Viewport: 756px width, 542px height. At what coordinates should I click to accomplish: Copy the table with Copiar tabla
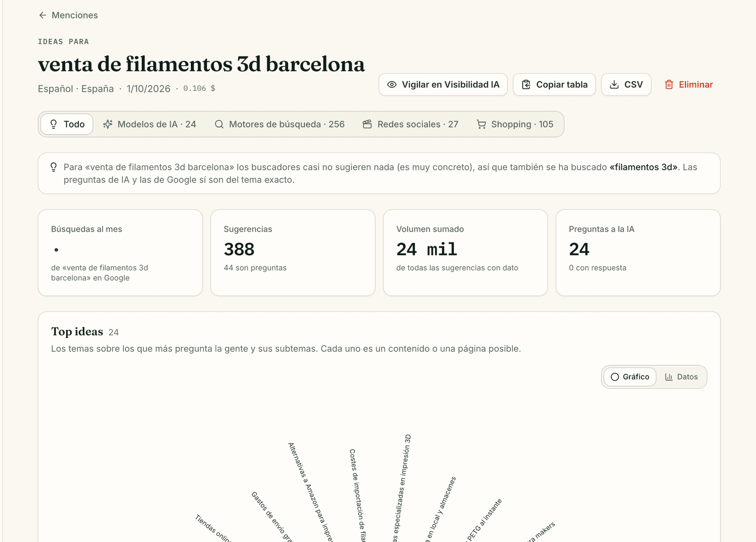554,85
